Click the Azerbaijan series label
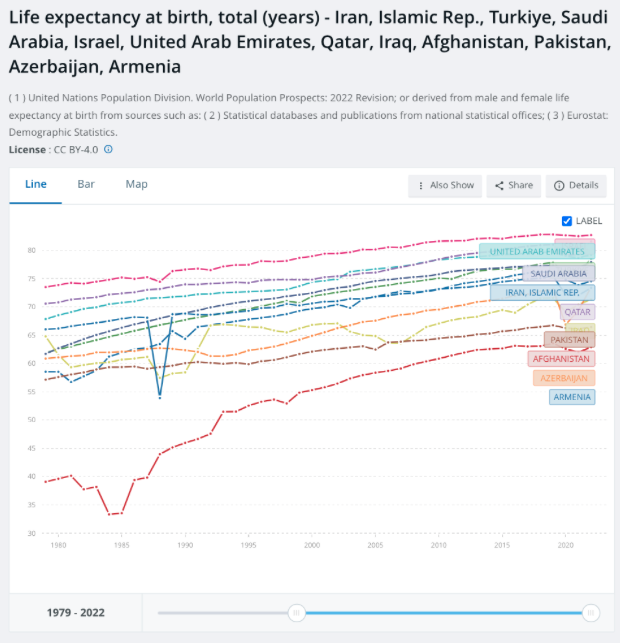Viewport: 620px width, 643px height. tap(564, 378)
